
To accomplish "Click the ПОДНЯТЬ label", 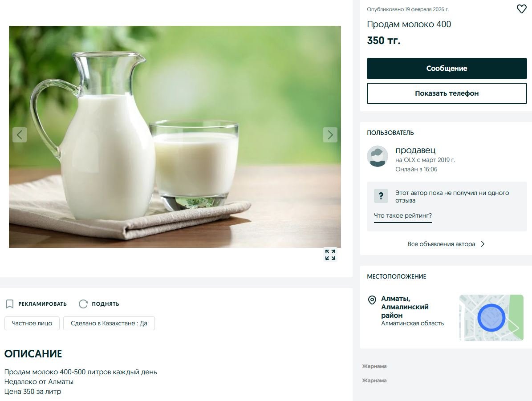I will click(x=106, y=304).
